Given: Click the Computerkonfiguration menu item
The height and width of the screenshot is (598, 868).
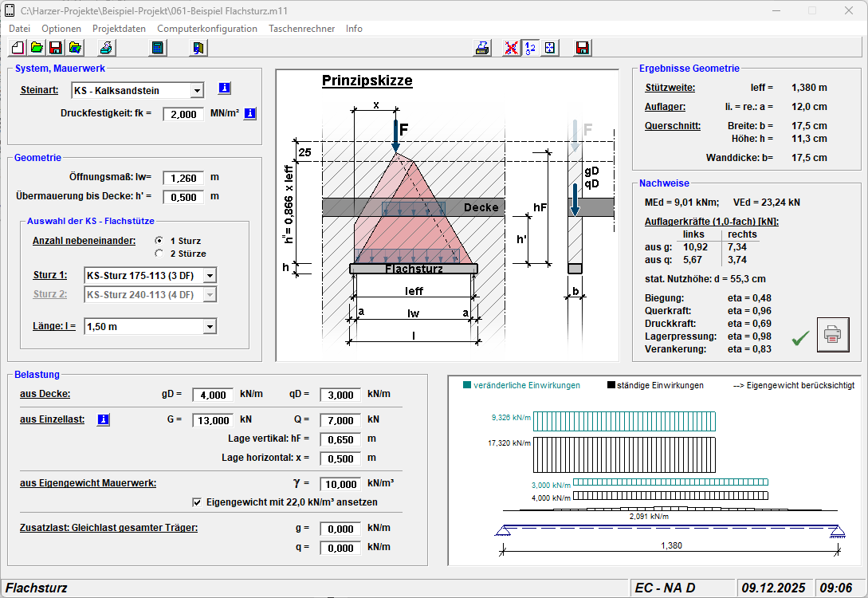Looking at the screenshot, I should coord(207,29).
